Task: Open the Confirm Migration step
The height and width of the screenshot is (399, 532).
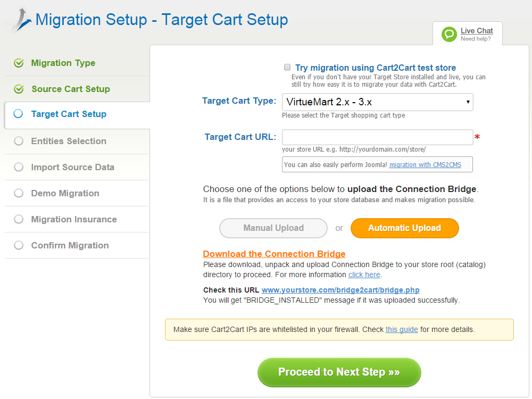Action: pos(70,245)
